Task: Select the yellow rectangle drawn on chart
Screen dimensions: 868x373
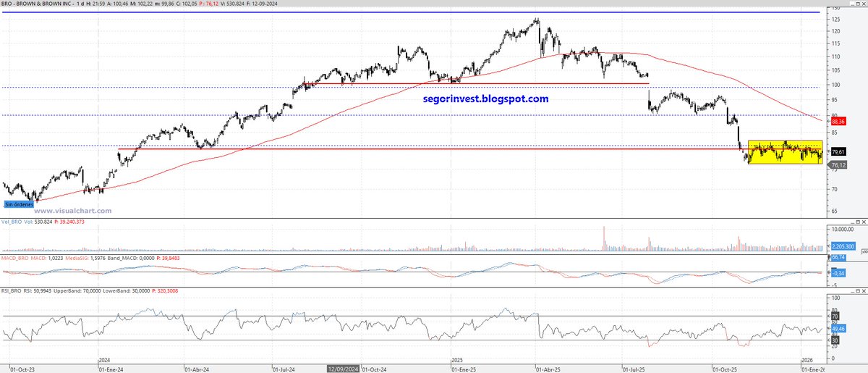Action: tap(785, 152)
